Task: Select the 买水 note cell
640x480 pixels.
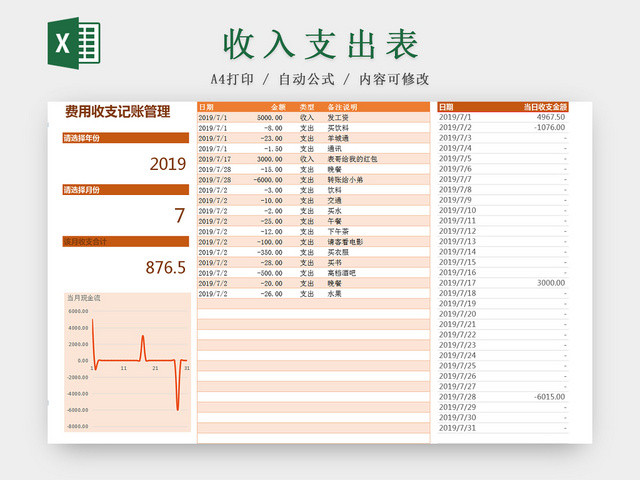Action: [x=334, y=211]
